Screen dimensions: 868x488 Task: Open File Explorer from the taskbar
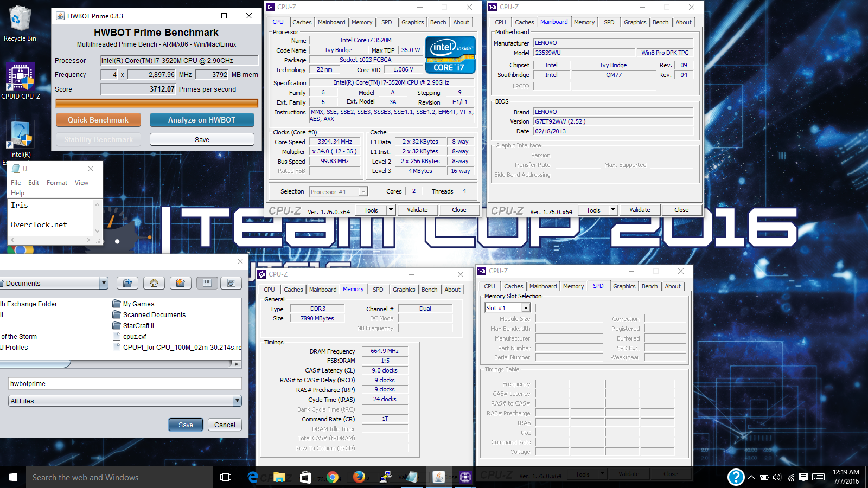coord(279,477)
